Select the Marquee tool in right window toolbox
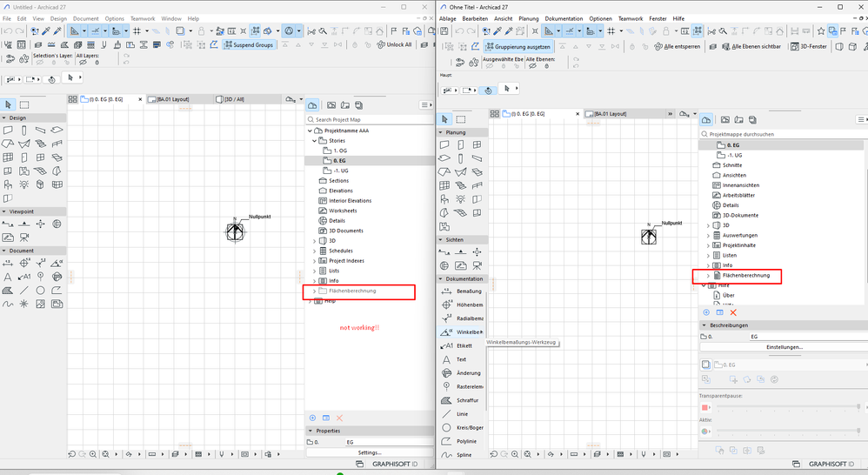 coord(461,119)
